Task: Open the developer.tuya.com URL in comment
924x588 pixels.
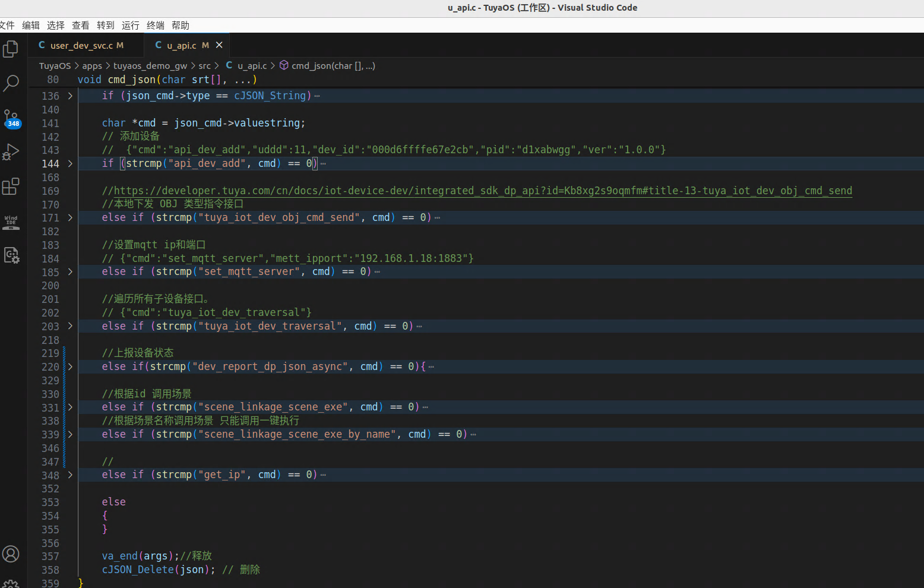Action: coord(483,191)
